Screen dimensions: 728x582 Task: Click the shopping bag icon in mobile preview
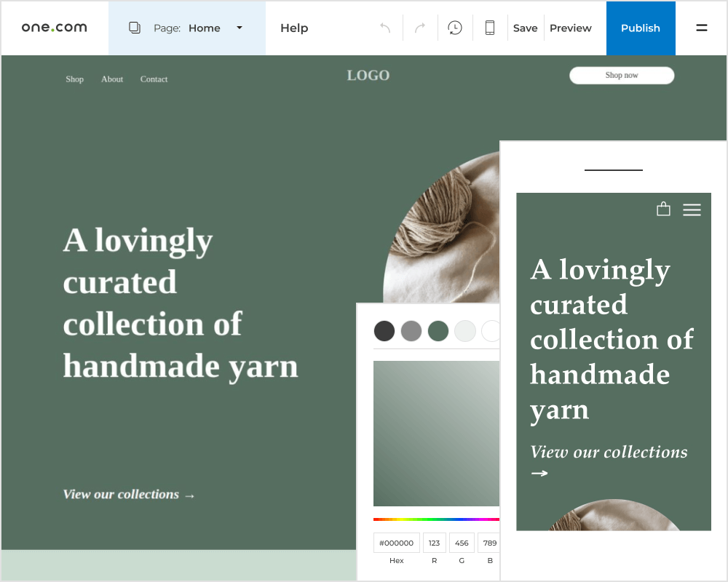tap(663, 209)
